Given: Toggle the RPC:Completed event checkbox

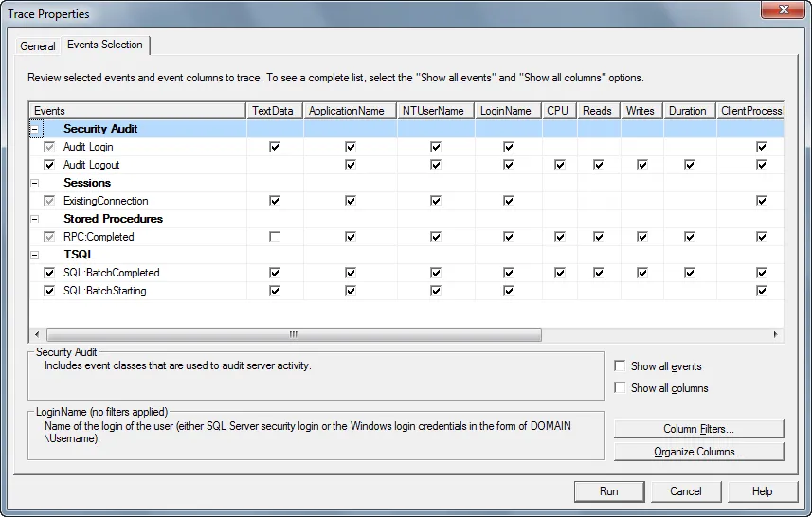Looking at the screenshot, I should tap(49, 237).
